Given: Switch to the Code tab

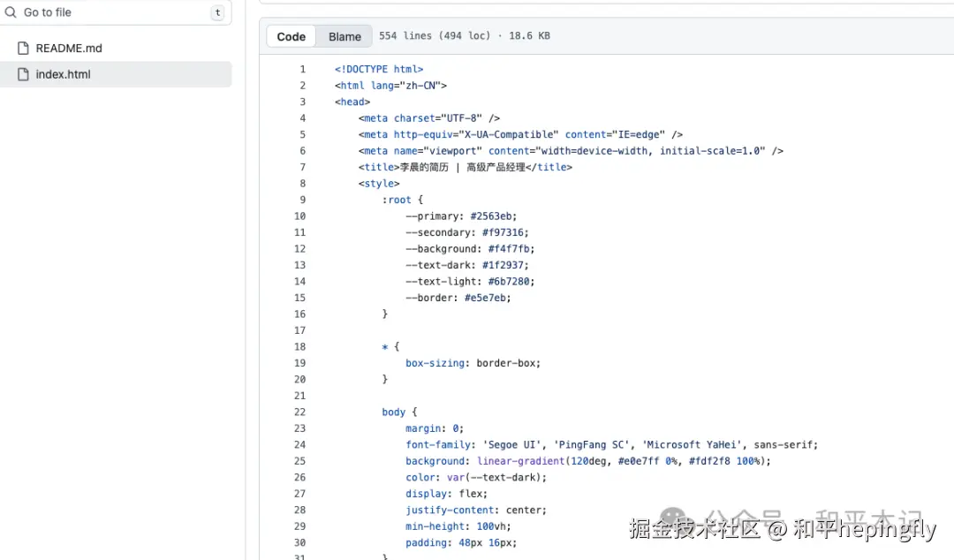Looking at the screenshot, I should point(291,36).
